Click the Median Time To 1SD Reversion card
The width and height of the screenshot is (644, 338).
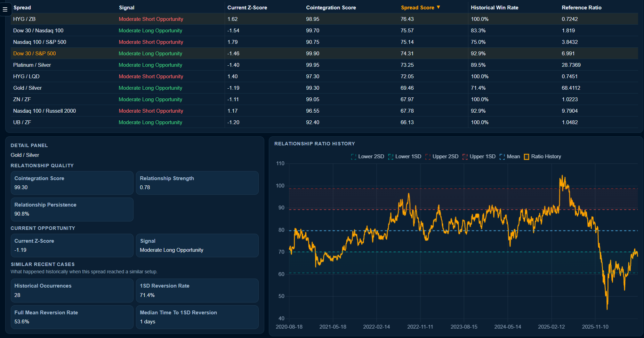pyautogui.click(x=197, y=317)
